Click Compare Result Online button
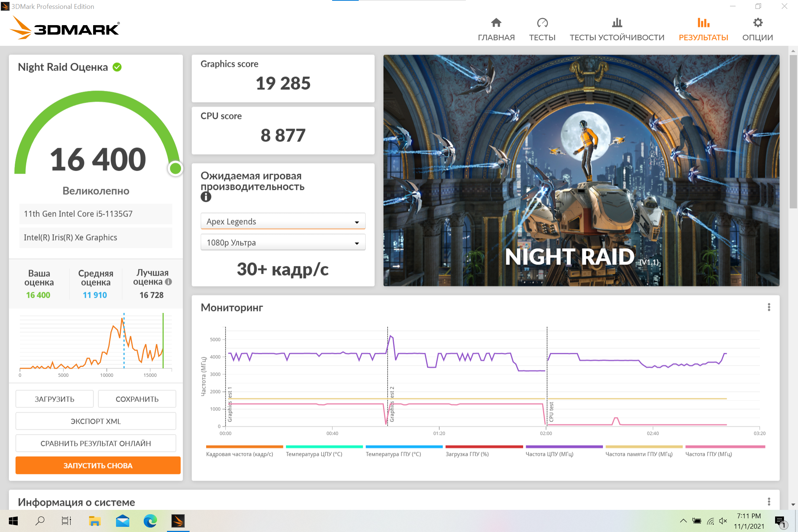Screen dimensions: 798x532 (x=96, y=443)
